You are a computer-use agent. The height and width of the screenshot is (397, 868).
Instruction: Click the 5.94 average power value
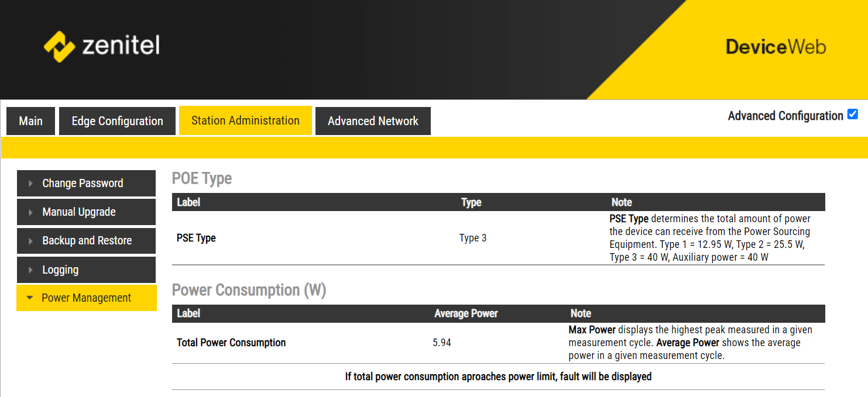tap(442, 343)
